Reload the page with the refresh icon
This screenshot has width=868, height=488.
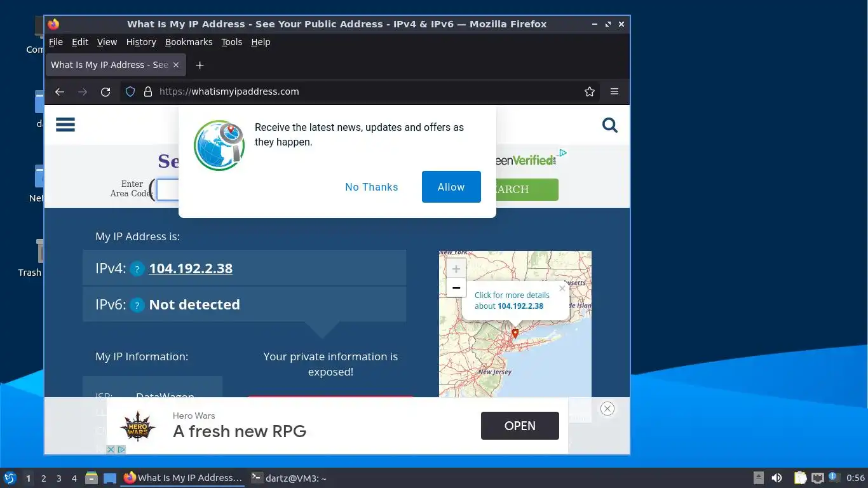tap(105, 91)
